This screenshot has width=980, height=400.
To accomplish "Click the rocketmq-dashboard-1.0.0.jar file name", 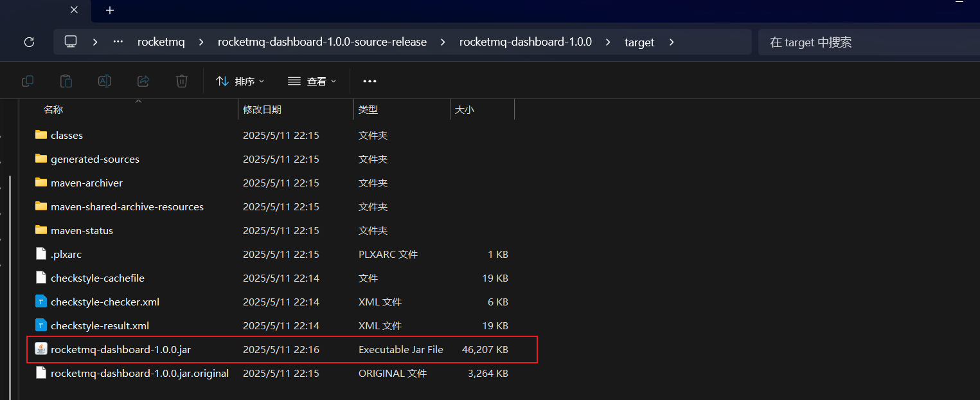I will [x=121, y=350].
